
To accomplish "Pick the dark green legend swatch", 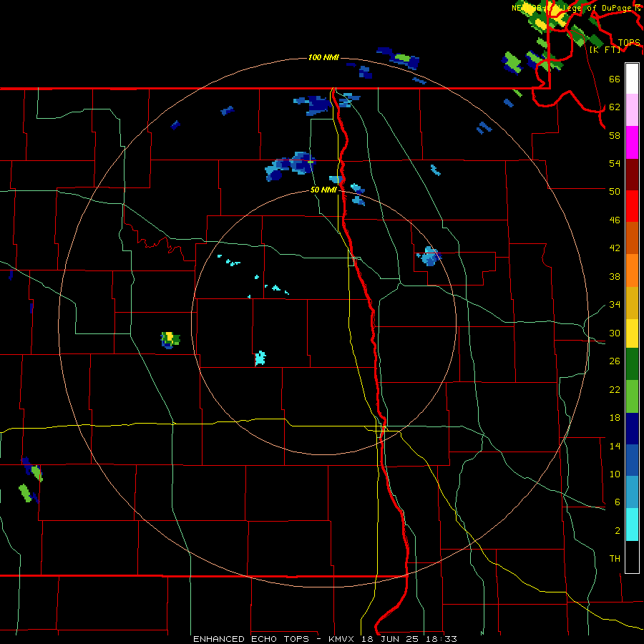I will (632, 364).
